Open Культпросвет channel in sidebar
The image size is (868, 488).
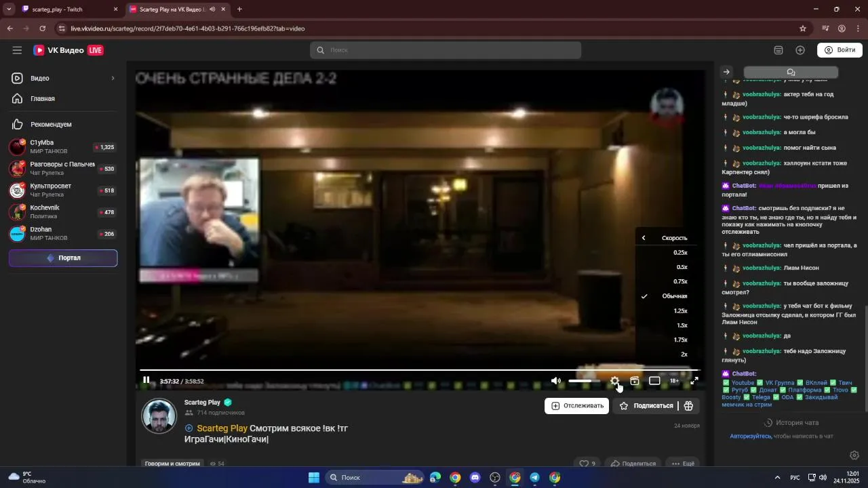tap(63, 190)
